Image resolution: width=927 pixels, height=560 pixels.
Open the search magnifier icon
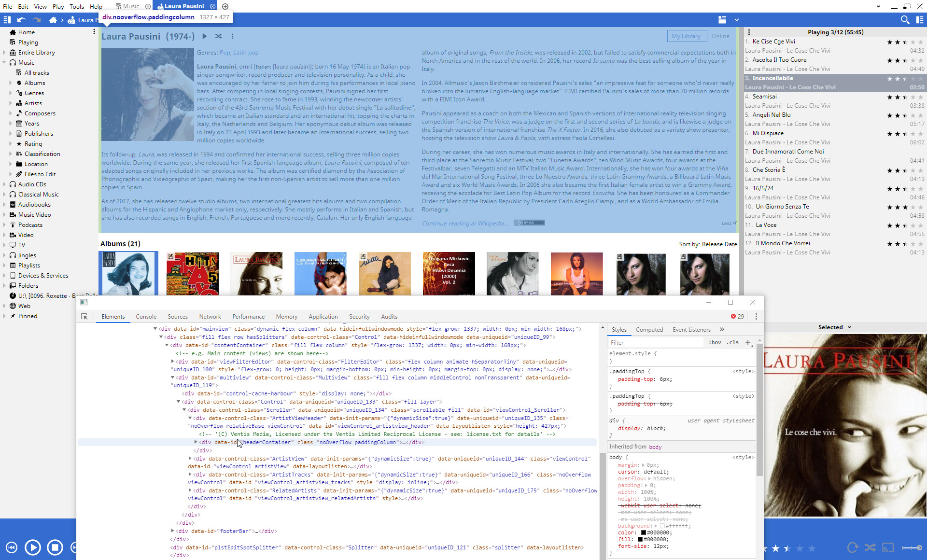(905, 20)
